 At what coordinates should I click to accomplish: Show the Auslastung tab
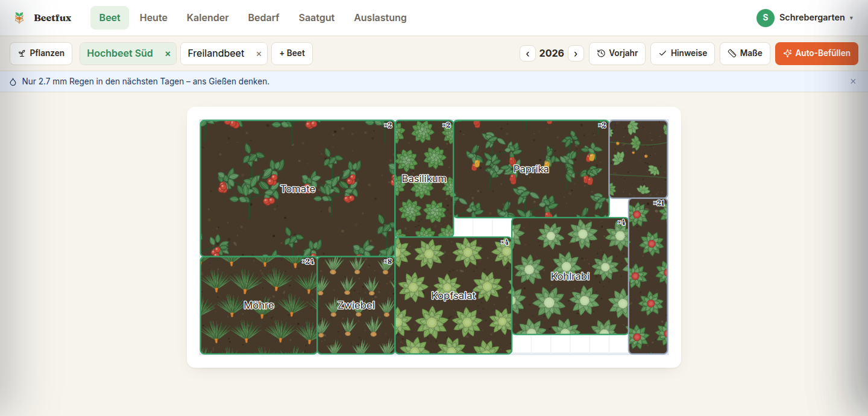(x=380, y=17)
